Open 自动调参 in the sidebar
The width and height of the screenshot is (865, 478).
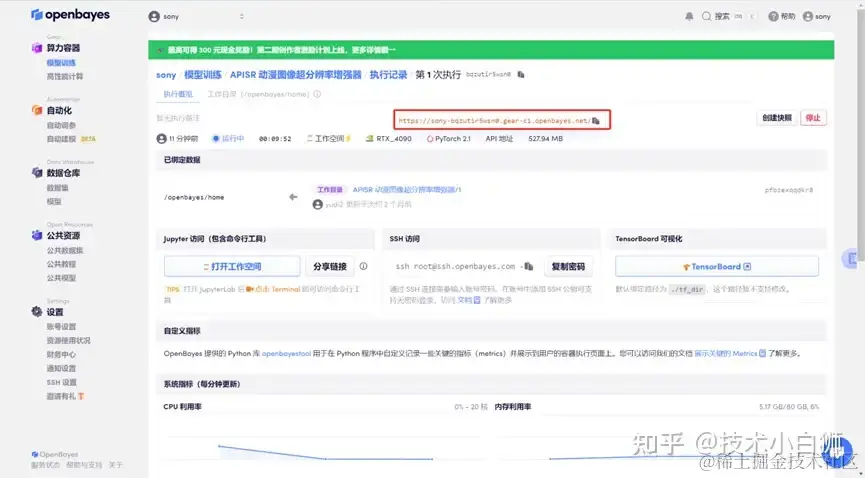(x=61, y=125)
